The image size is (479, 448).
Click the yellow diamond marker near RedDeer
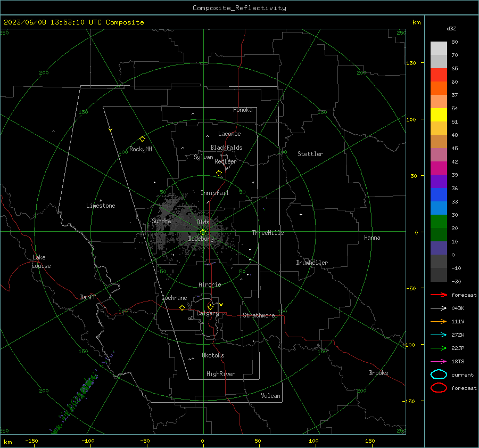point(219,173)
